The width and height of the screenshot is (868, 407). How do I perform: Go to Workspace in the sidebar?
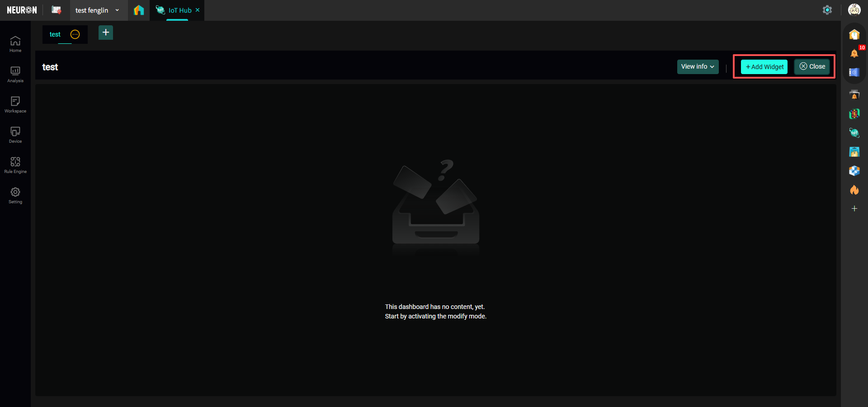(15, 105)
